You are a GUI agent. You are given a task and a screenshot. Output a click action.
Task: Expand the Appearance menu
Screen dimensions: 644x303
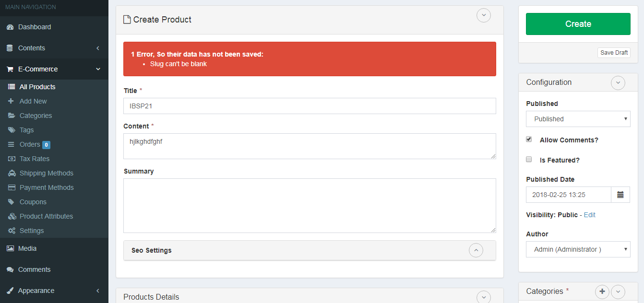[x=36, y=291]
